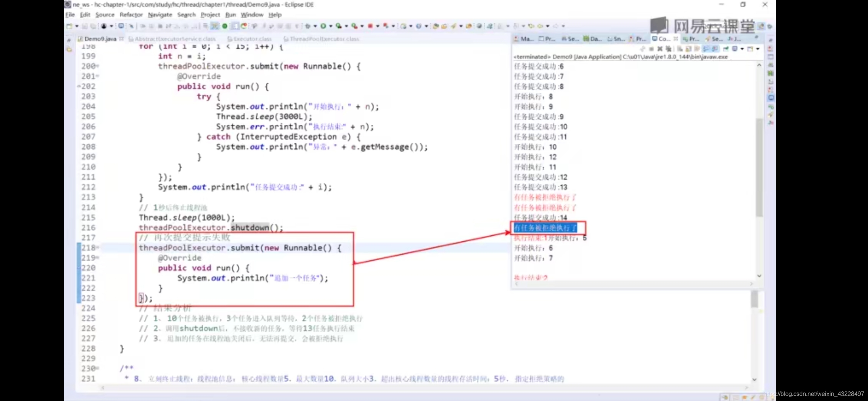Open the Window menu
The height and width of the screenshot is (401, 868).
252,14
